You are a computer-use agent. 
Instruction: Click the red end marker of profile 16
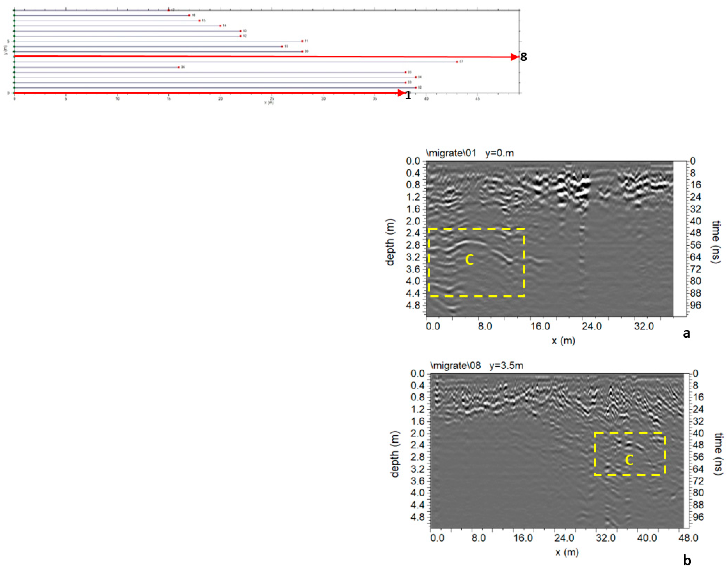click(x=189, y=15)
